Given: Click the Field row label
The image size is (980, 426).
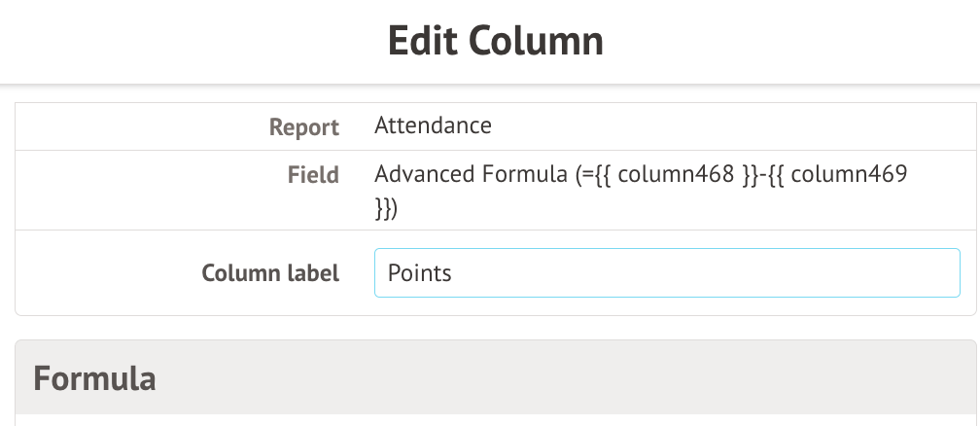Looking at the screenshot, I should tap(313, 175).
